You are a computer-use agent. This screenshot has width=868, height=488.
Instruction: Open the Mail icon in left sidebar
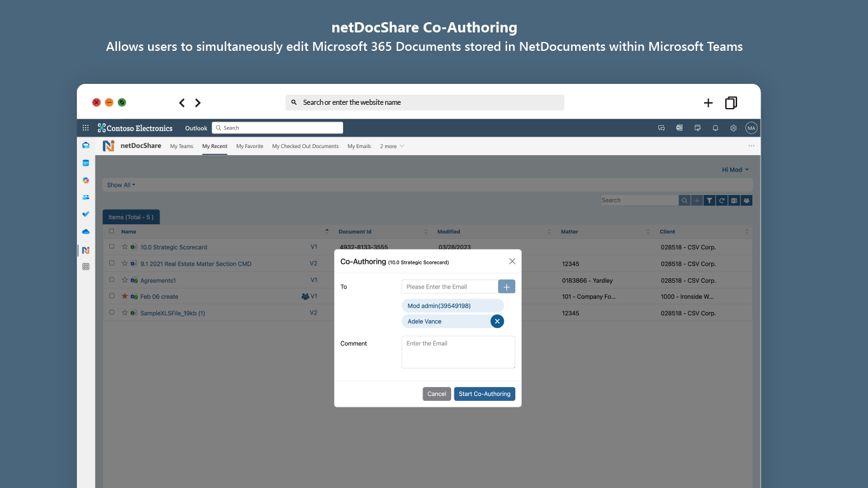pyautogui.click(x=86, y=146)
